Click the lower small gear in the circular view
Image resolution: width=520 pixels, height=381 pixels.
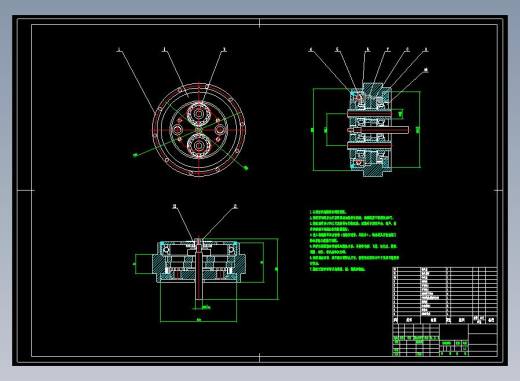click(199, 145)
